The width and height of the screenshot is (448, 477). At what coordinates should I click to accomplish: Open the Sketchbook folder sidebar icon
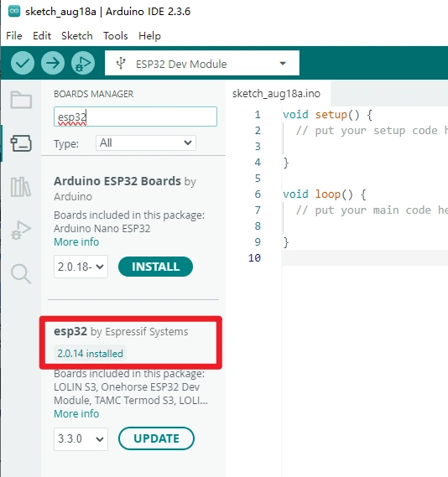(x=21, y=100)
